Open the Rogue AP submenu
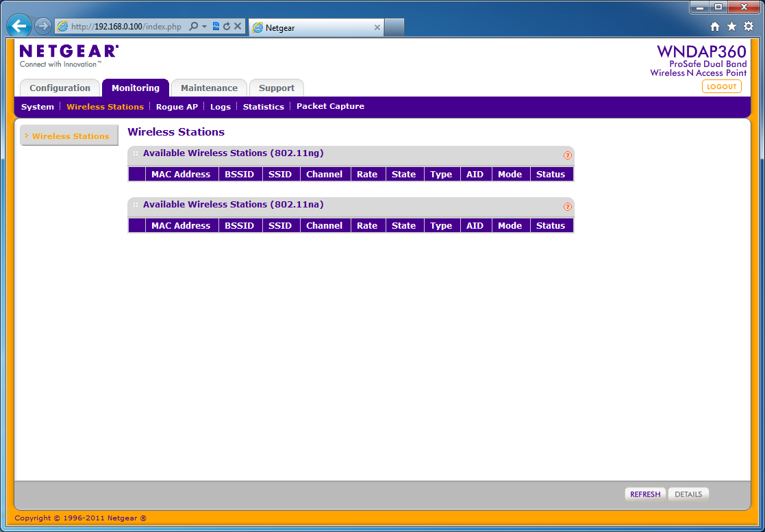Screen dimensions: 765x532 pyautogui.click(x=177, y=107)
